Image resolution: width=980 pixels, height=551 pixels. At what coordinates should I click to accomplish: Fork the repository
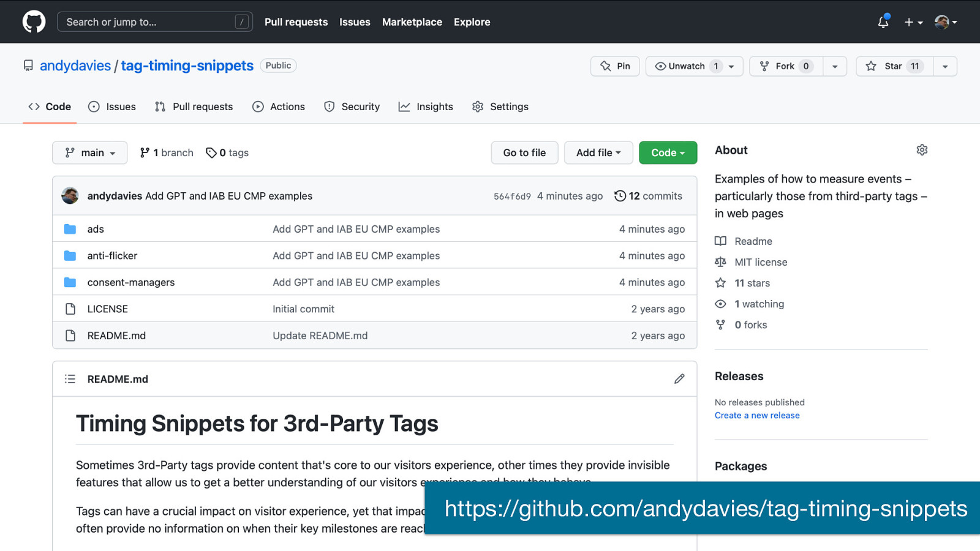point(786,66)
